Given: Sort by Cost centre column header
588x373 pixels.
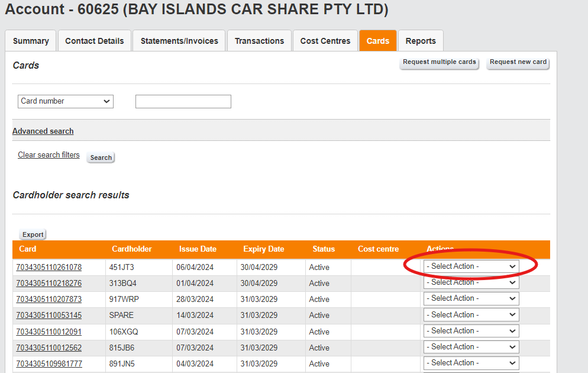Looking at the screenshot, I should (x=379, y=249).
